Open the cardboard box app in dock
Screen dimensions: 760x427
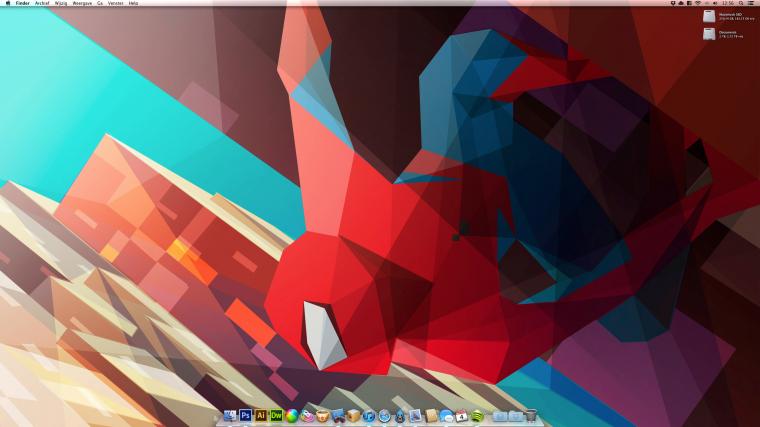coord(354,415)
